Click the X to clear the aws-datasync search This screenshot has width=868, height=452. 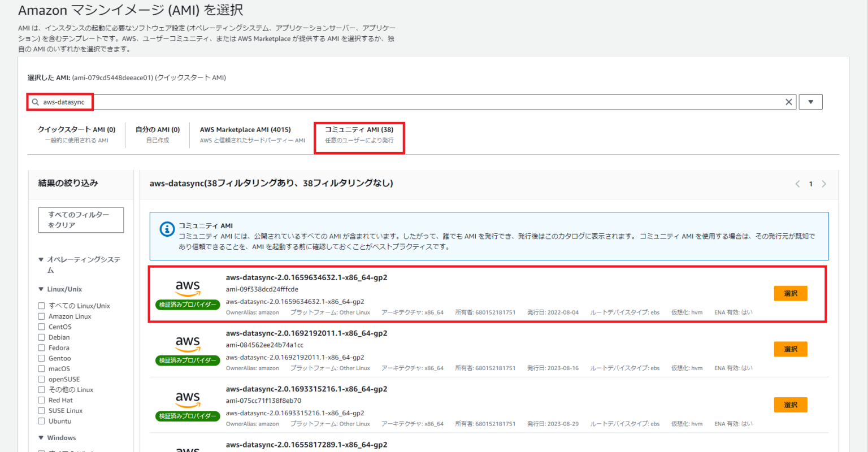coord(789,102)
